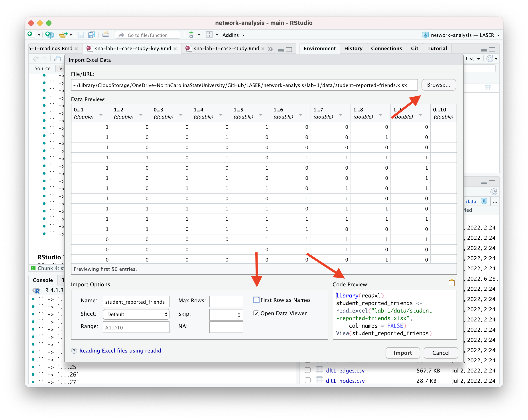Switch to the Connections tab
Image resolution: width=528 pixels, height=420 pixels.
(x=386, y=48)
